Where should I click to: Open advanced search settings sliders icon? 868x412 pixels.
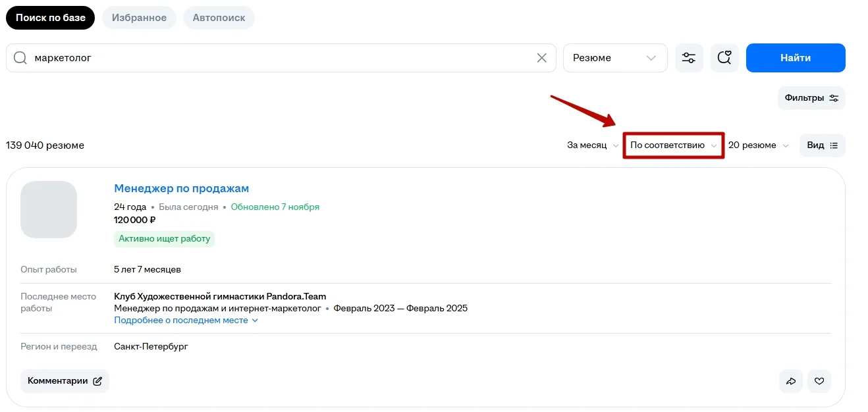(x=689, y=58)
